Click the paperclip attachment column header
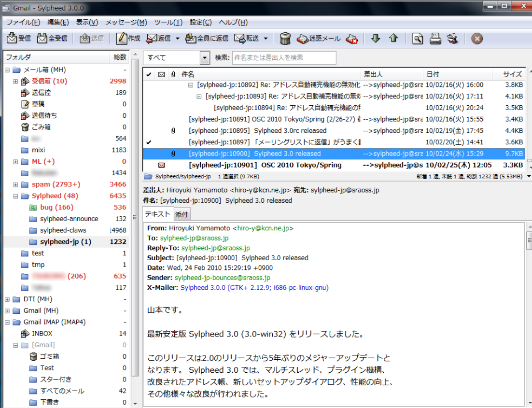This screenshot has height=408, width=532. click(x=173, y=74)
